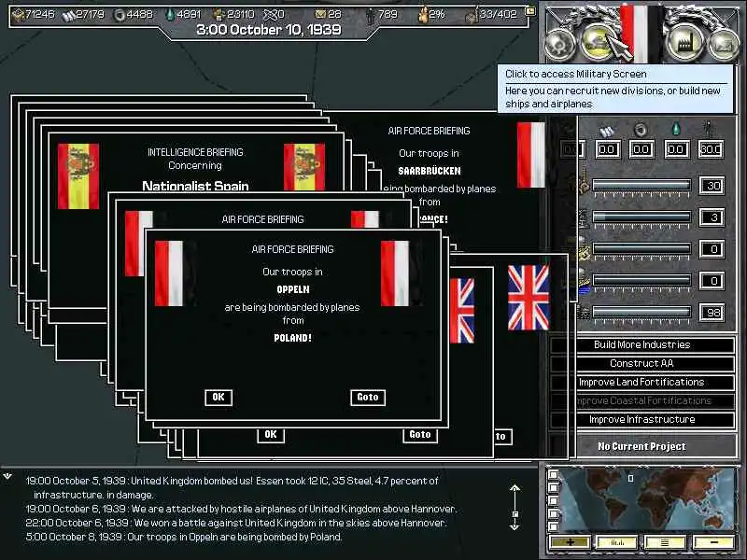
Task: Toggle the middle minimap filter checkbox
Action: point(553,500)
